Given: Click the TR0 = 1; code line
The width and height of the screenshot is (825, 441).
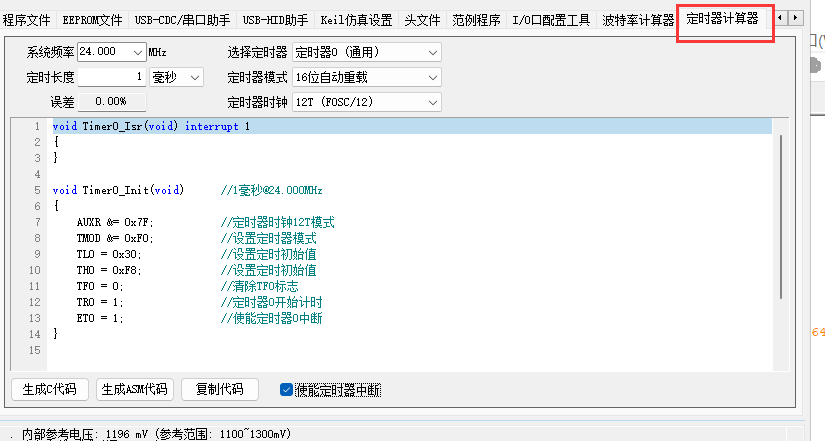Looking at the screenshot, I should [100, 303].
